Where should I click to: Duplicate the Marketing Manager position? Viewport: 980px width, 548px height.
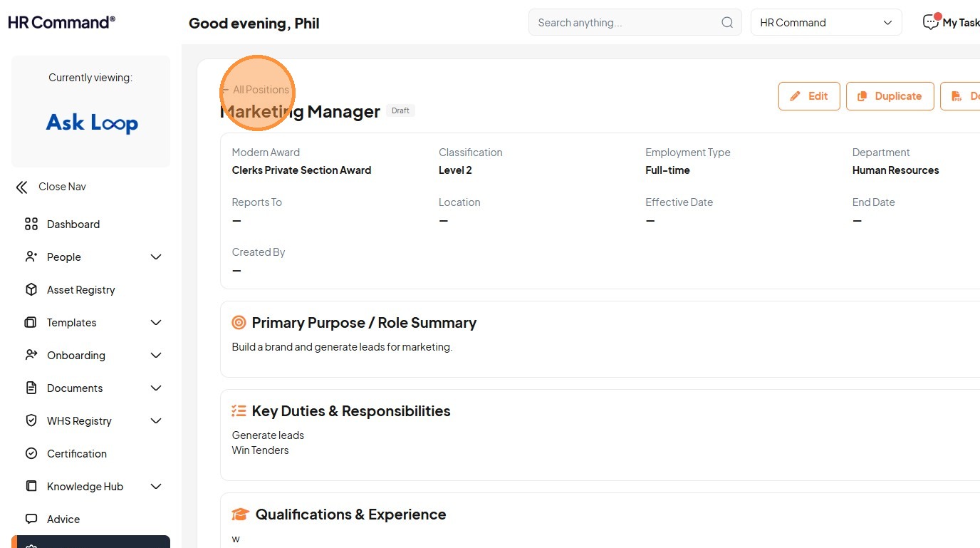click(890, 96)
